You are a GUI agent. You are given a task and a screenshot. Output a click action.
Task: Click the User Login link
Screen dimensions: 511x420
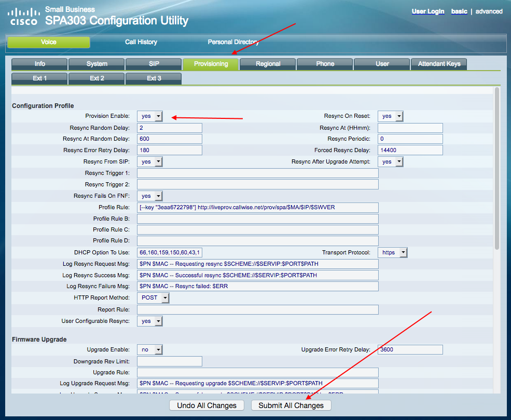tap(428, 11)
